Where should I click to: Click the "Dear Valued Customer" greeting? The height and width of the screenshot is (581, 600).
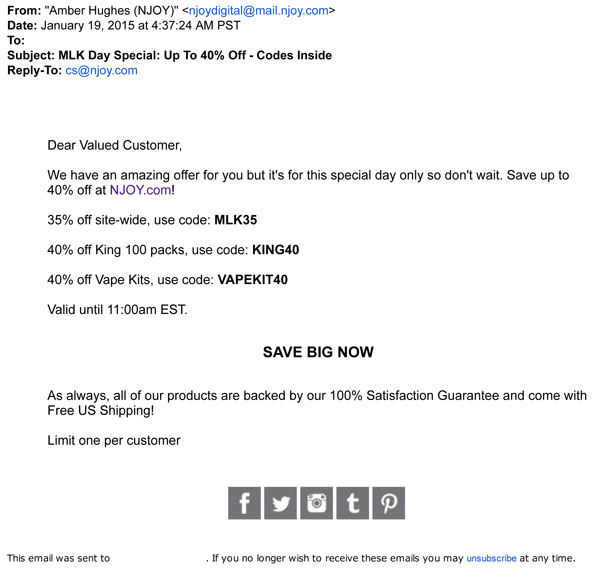[115, 145]
